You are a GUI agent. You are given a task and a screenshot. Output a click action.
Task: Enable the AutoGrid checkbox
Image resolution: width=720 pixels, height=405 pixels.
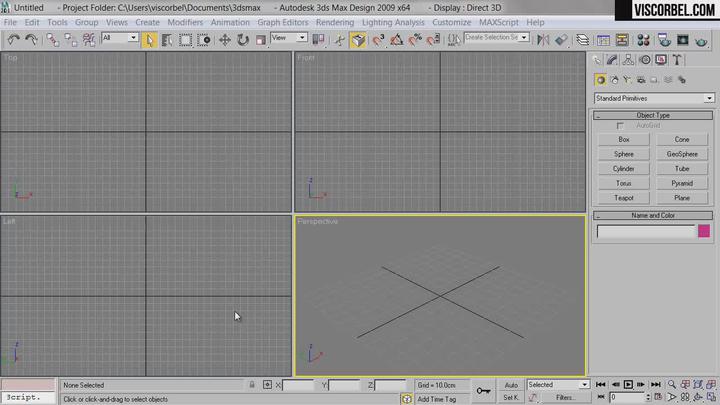pos(620,126)
